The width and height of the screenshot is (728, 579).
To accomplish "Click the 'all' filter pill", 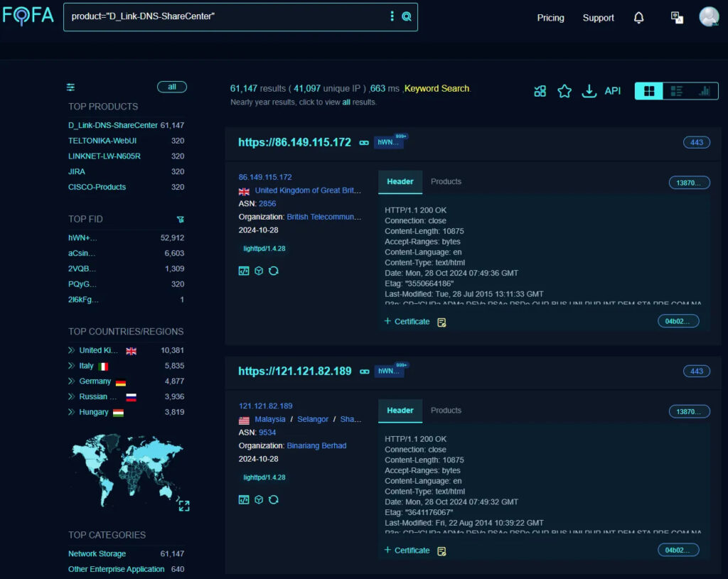I will tap(172, 87).
